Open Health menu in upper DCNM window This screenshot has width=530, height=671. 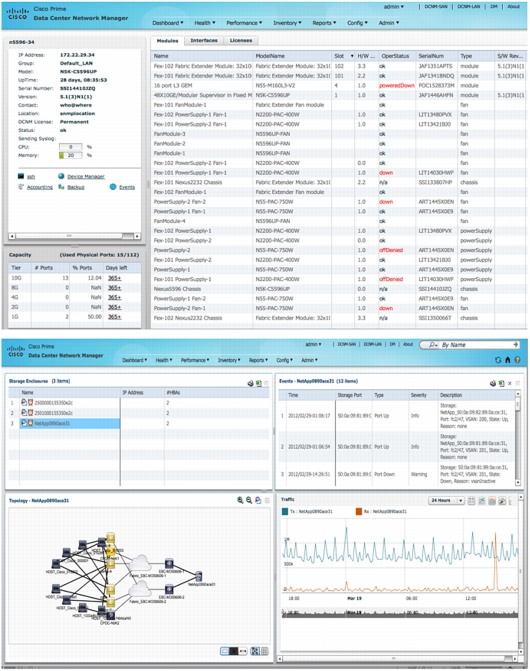(205, 23)
